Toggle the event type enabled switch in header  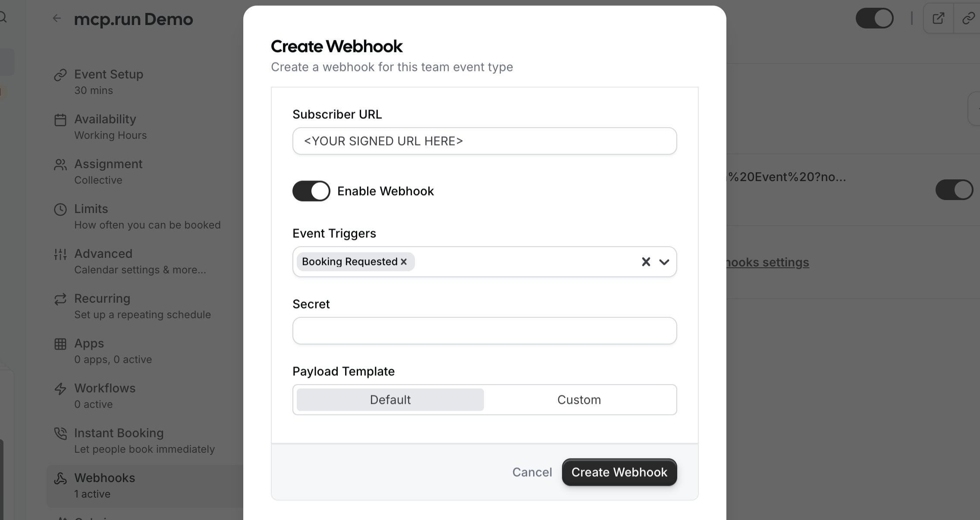click(x=874, y=18)
